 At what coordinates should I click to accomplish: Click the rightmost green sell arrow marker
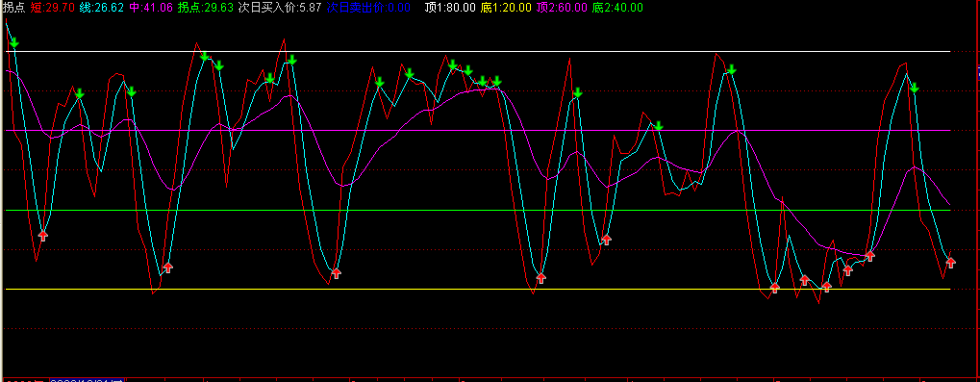[x=915, y=89]
